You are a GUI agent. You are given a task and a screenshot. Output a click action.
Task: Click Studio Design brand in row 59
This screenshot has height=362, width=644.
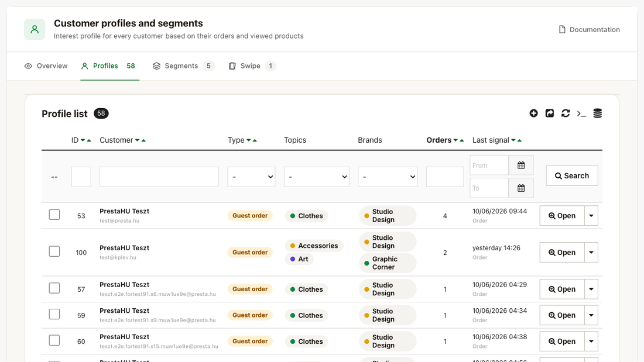pos(388,315)
